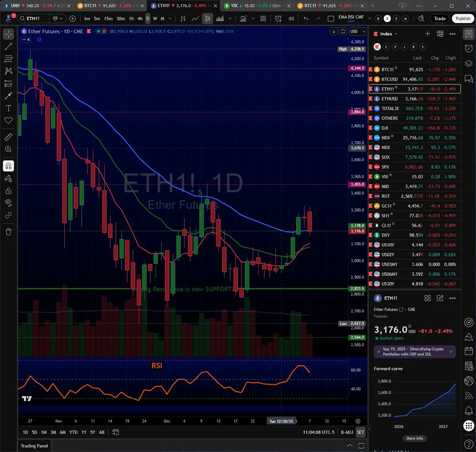The height and width of the screenshot is (452, 476).
Task: Select the trend line drawing tool
Action: [8, 46]
